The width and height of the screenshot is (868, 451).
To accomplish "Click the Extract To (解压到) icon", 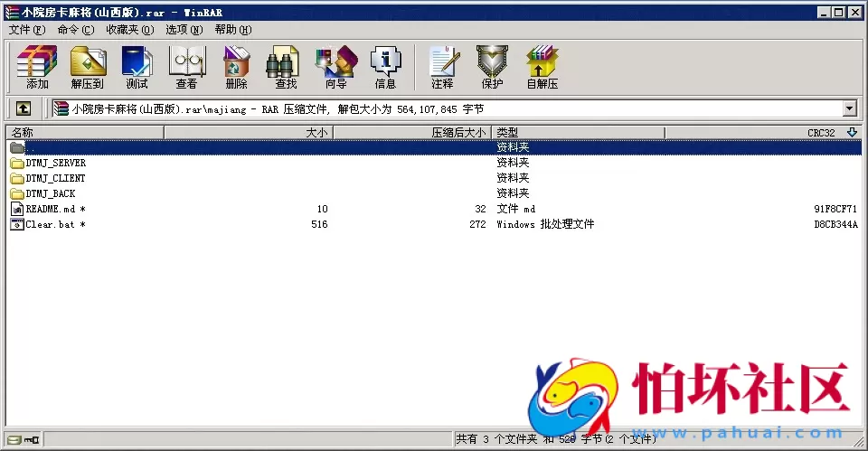I will point(88,68).
